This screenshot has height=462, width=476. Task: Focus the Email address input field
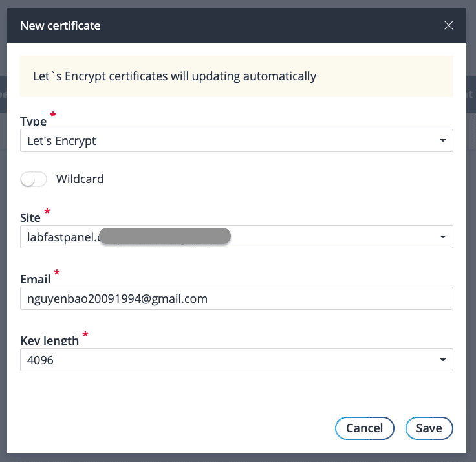click(237, 298)
